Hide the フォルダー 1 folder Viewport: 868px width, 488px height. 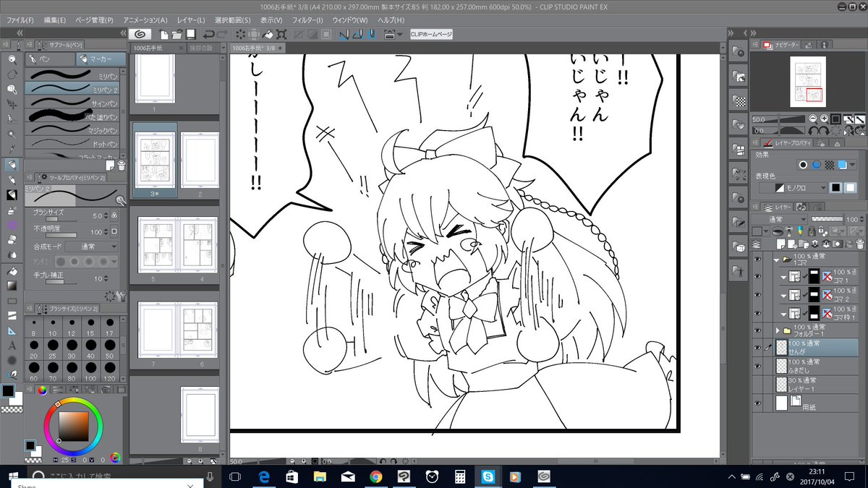point(757,330)
